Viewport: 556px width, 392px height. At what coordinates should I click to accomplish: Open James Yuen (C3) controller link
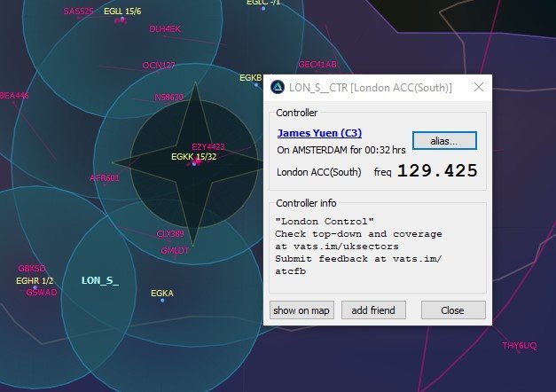pyautogui.click(x=319, y=133)
